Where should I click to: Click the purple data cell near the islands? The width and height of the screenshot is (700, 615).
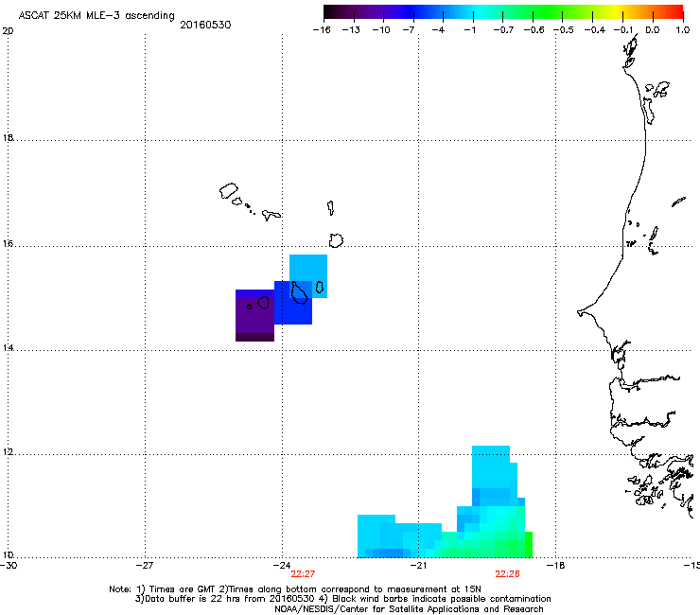click(x=254, y=315)
